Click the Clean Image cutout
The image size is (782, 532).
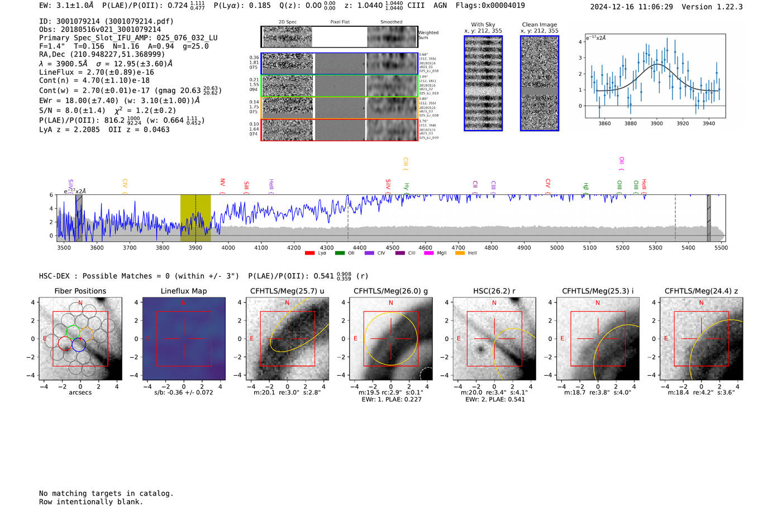click(540, 83)
